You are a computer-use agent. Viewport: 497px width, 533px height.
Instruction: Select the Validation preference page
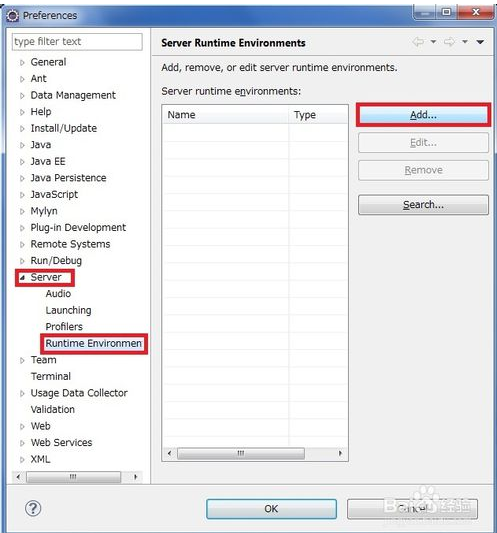(x=53, y=409)
